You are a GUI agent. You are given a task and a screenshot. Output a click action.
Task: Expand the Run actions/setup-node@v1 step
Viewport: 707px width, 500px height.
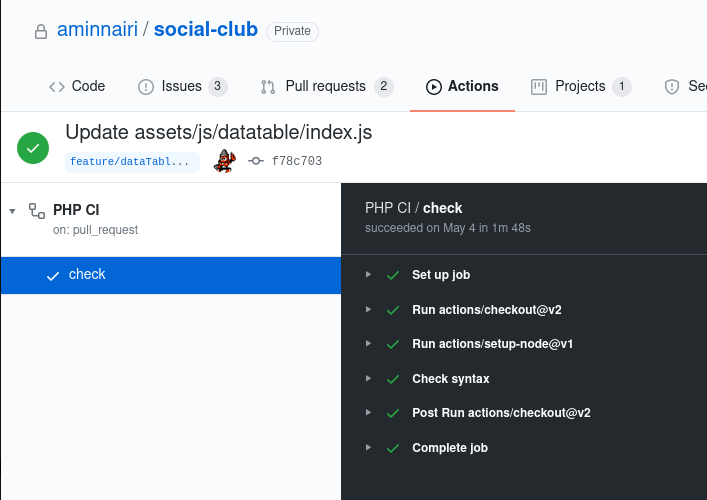click(368, 344)
